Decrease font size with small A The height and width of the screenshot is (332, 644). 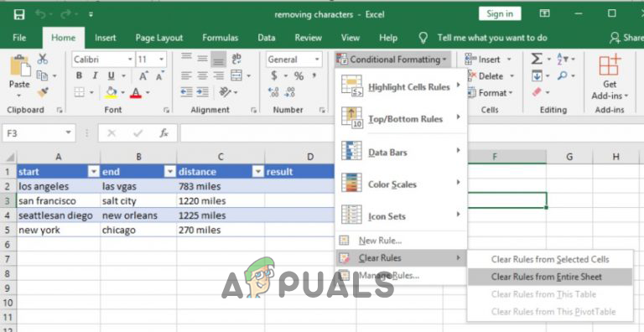pos(159,76)
